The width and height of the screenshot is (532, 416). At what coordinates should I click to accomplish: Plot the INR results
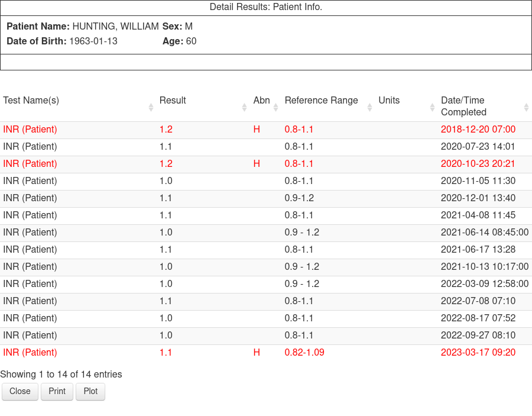click(x=90, y=391)
